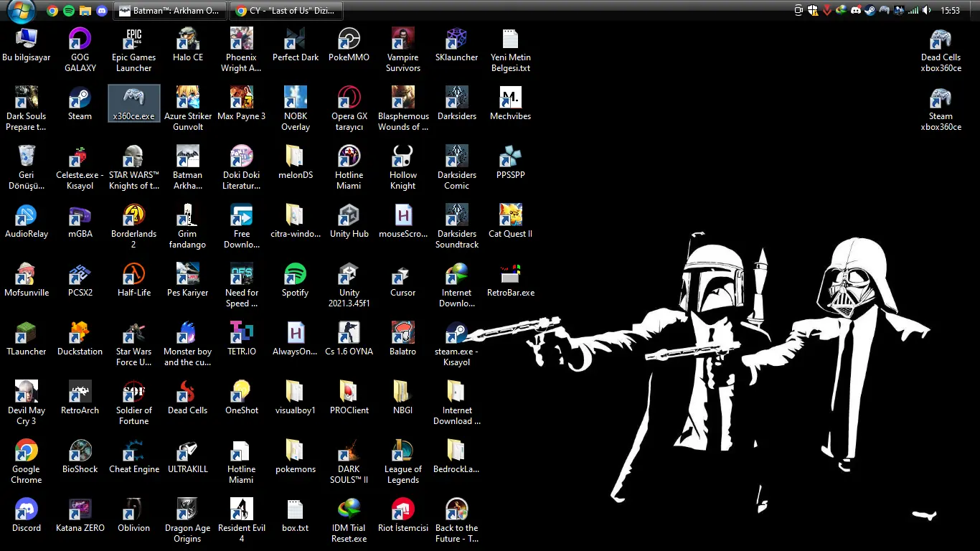This screenshot has height=551, width=980.
Task: Click the STAR WARS Knights shortcut
Action: (134, 167)
